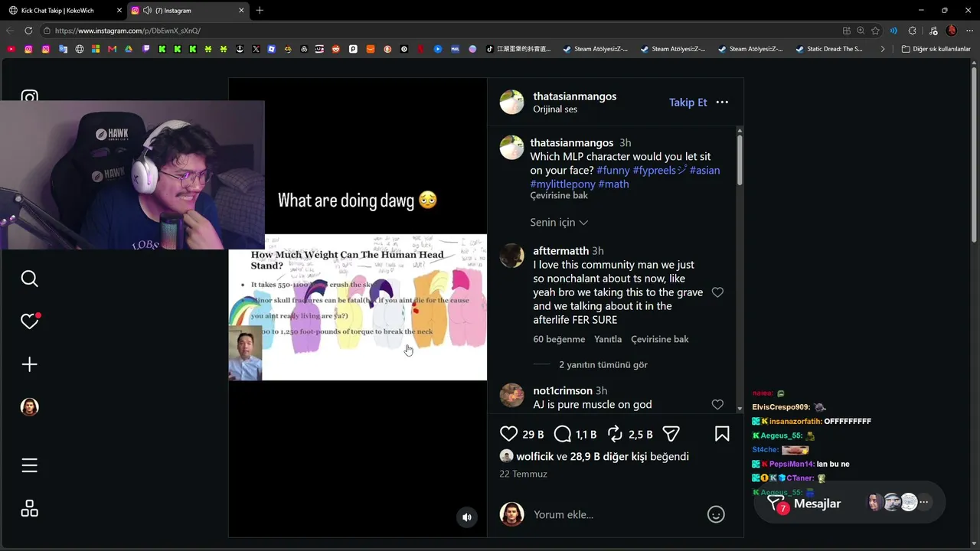
Task: Like not1crimson's comment
Action: click(x=717, y=405)
